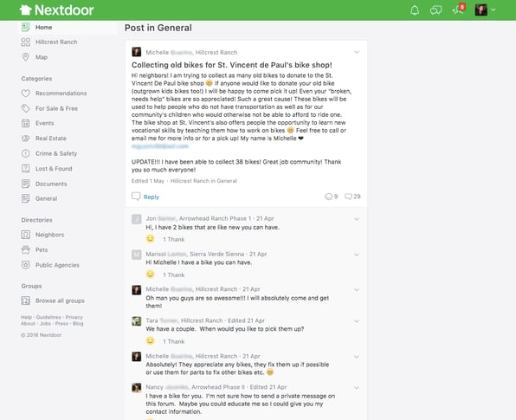Screen dimensions: 516x420
Task: Click the Pets paw icon
Action: [26, 249]
